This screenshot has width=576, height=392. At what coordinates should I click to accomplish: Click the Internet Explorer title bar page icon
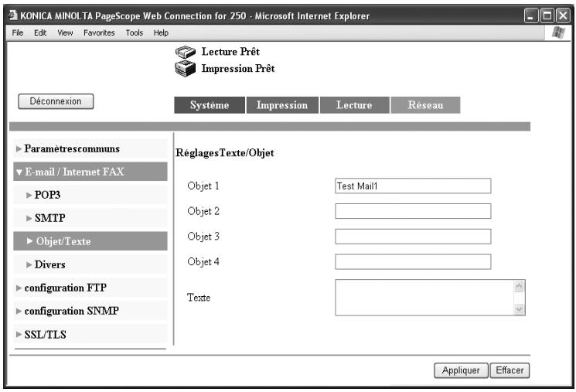[x=13, y=15]
